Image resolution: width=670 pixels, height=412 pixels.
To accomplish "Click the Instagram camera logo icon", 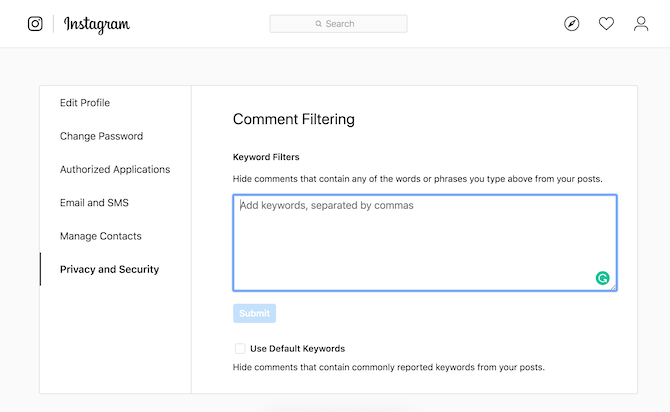I will tap(35, 24).
